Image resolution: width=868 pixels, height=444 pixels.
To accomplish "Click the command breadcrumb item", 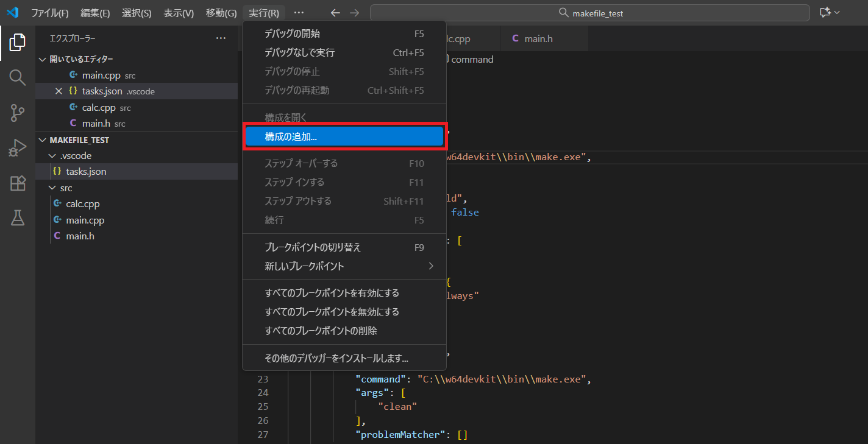I will pyautogui.click(x=472, y=59).
